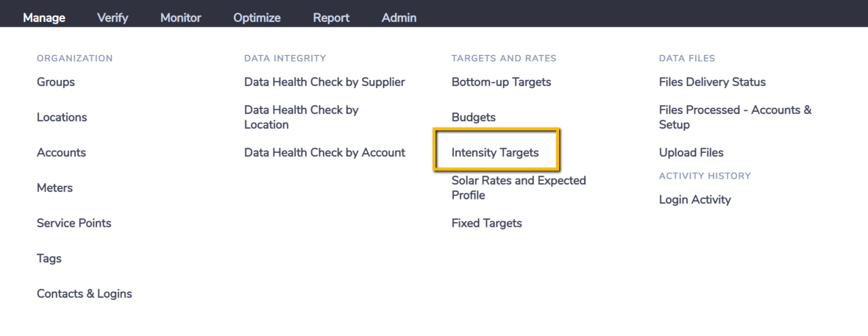Open the Manage menu tab
Viewport: 868px width, 336px height.
pyautogui.click(x=44, y=18)
